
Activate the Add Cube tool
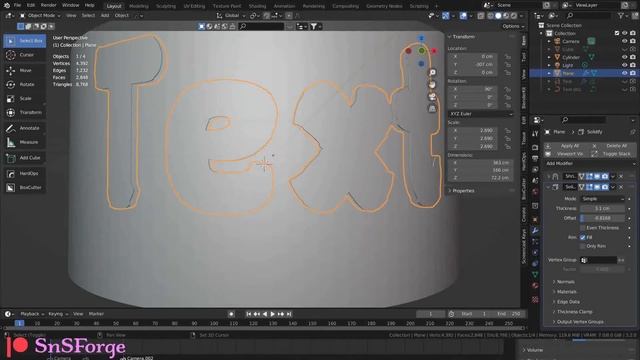[25, 158]
